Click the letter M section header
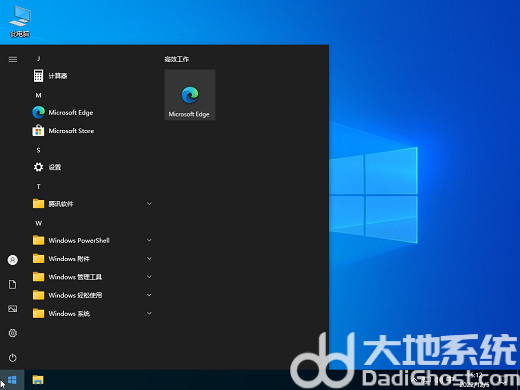This screenshot has width=520, height=390. (39, 95)
